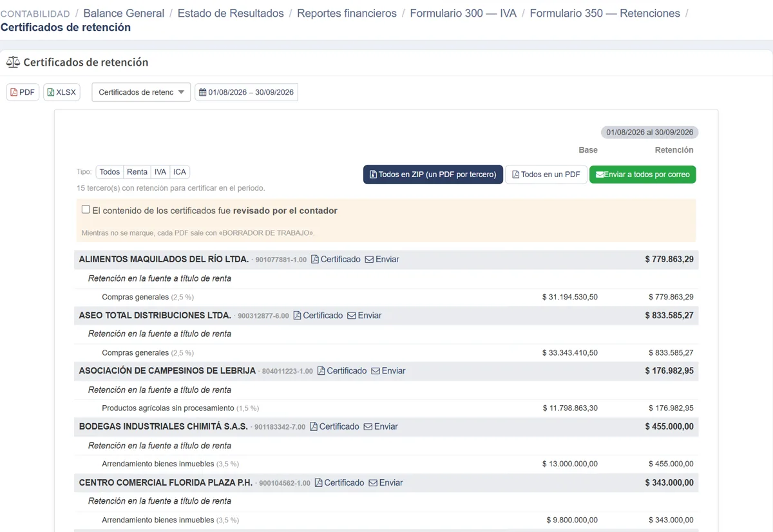Select CENTRO COMERCIAL FLORIDA PLAZA P.H. name

[166, 483]
